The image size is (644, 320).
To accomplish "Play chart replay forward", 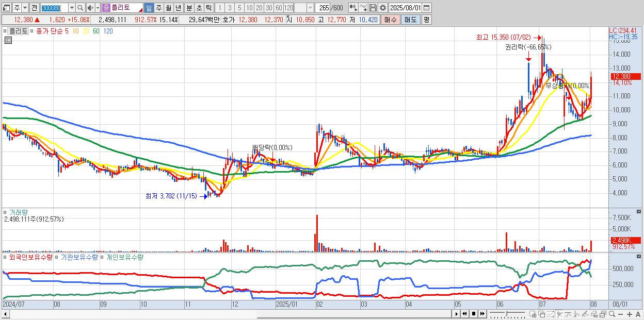I will coord(457,314).
